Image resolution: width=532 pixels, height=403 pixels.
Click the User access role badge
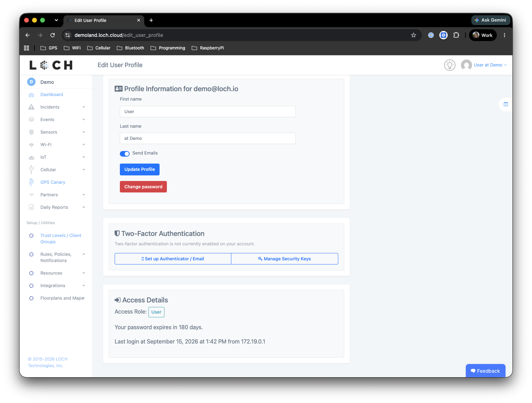click(156, 312)
